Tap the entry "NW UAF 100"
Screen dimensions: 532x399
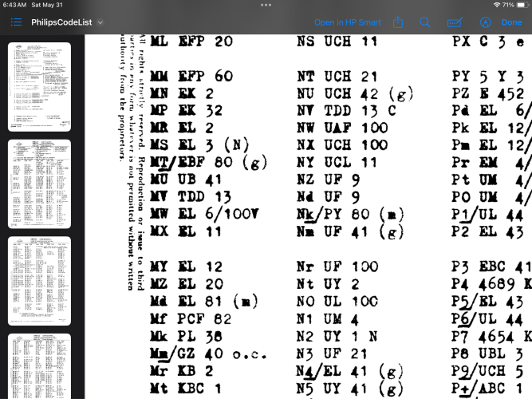[x=342, y=128]
